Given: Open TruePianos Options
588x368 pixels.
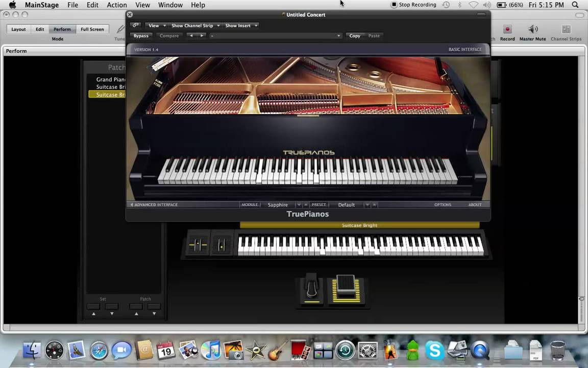Looking at the screenshot, I should pos(443,204).
